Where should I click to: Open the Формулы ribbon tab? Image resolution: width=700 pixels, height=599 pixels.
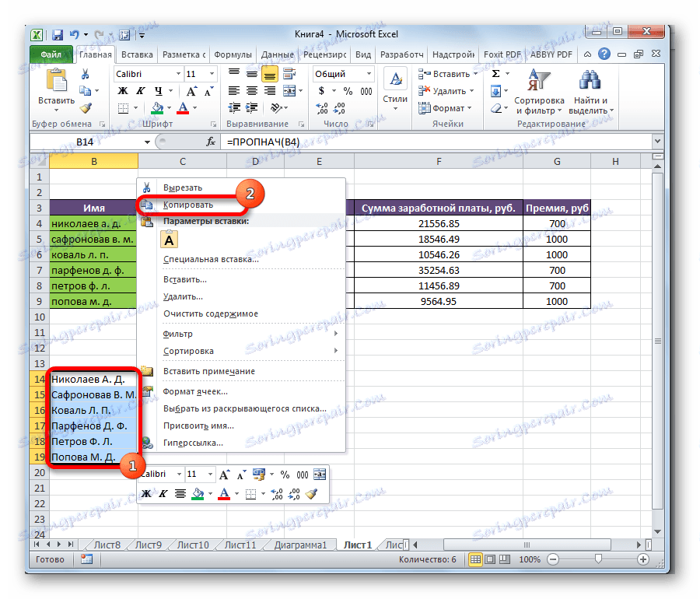point(233,54)
